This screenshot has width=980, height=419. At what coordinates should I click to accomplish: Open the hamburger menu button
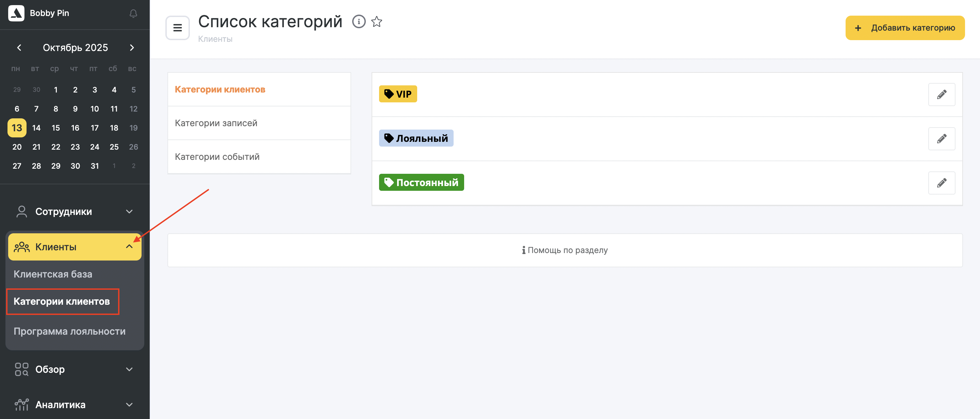click(x=177, y=28)
